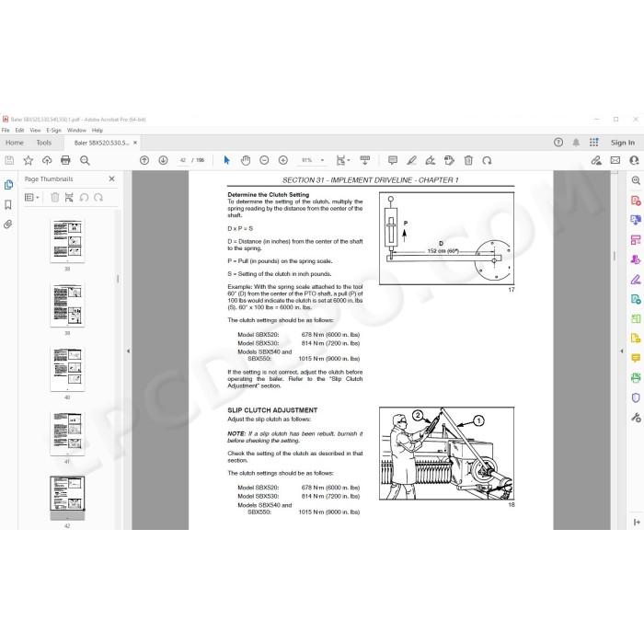Open the File menu
Image resolution: width=644 pixels, height=644 pixels.
coord(6,131)
